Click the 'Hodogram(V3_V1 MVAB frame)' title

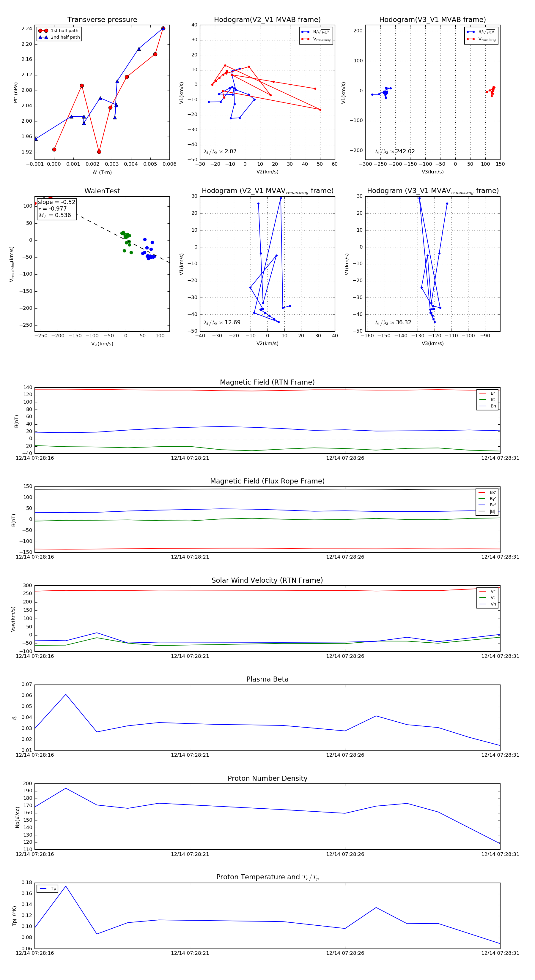coord(432,20)
